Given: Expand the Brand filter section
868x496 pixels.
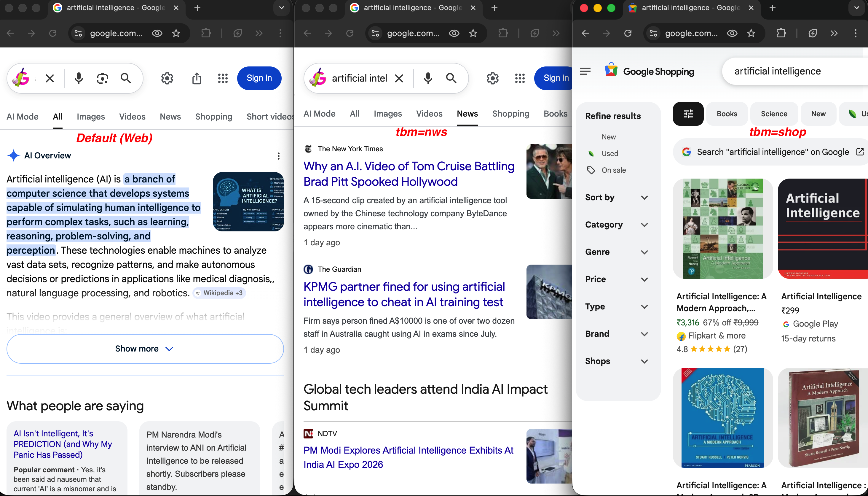Looking at the screenshot, I should tap(616, 334).
